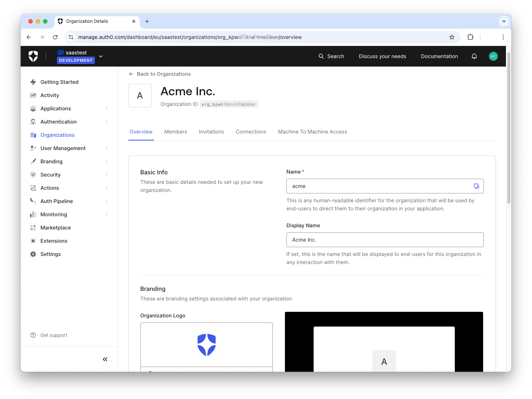Expand the Security submenu chevron
The width and height of the screenshot is (532, 399).
pyautogui.click(x=107, y=175)
